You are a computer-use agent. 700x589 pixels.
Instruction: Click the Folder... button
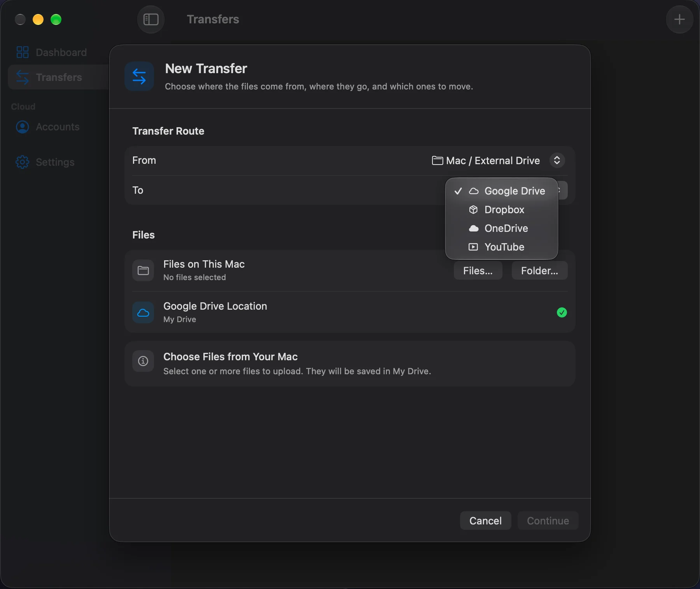coord(539,270)
